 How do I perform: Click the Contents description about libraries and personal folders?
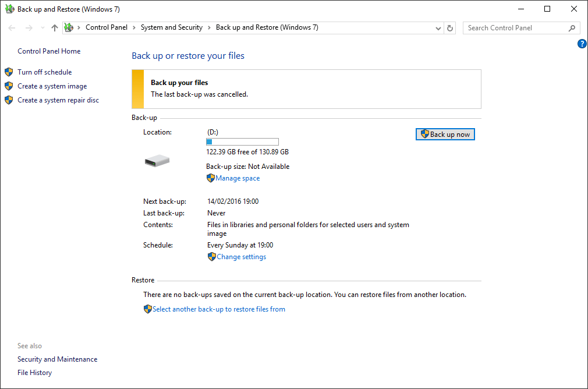coord(308,229)
